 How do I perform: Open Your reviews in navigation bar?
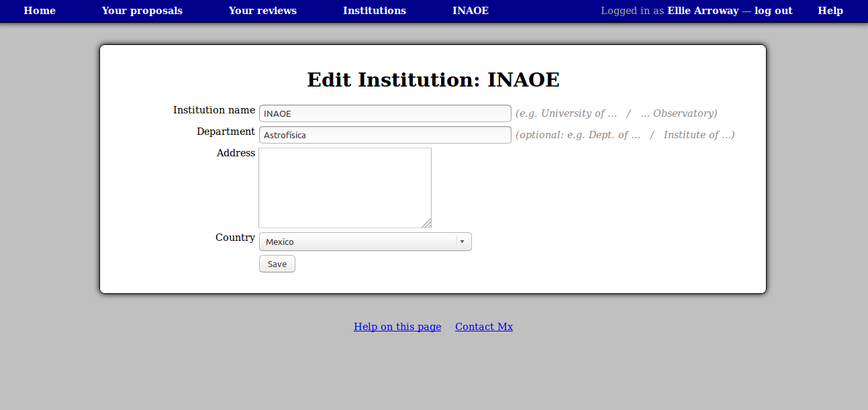pyautogui.click(x=262, y=11)
